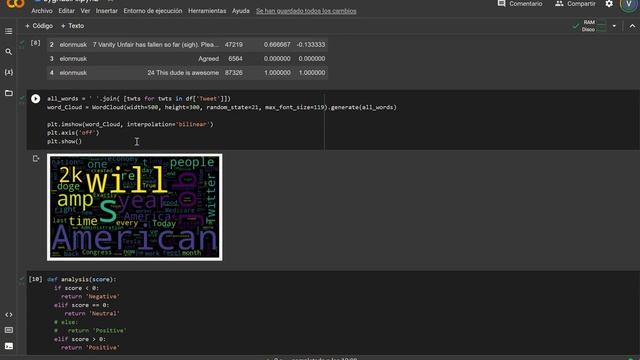640x360 pixels.
Task: Click the 'all_words' assignment code line
Action: pyautogui.click(x=139, y=99)
